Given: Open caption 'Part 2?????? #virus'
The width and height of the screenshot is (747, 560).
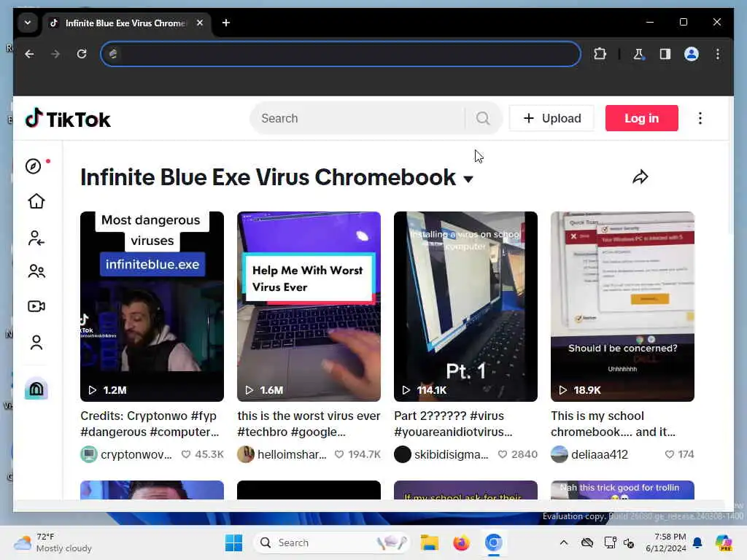Looking at the screenshot, I should coord(454,424).
